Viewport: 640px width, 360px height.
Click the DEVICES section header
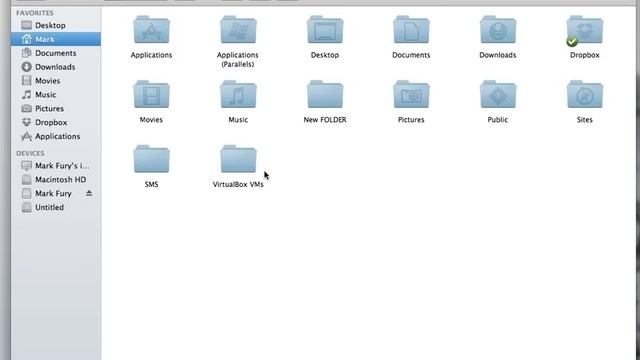pos(30,153)
